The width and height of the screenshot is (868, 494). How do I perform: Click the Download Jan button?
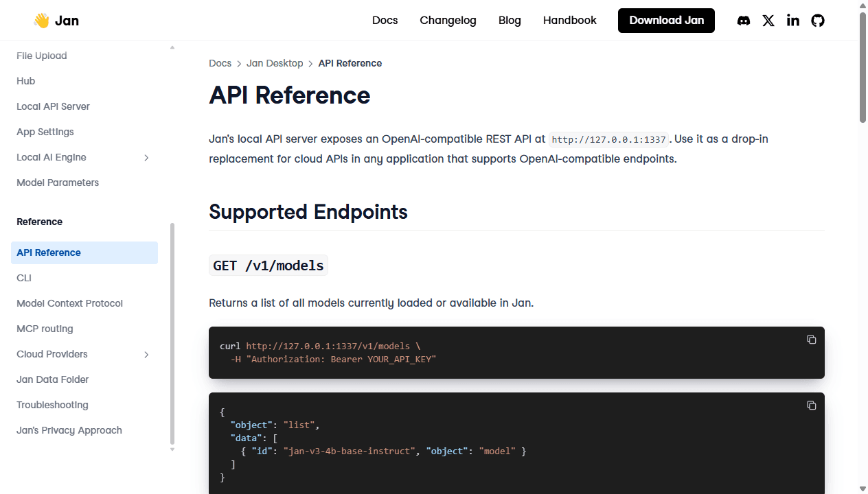click(x=666, y=21)
